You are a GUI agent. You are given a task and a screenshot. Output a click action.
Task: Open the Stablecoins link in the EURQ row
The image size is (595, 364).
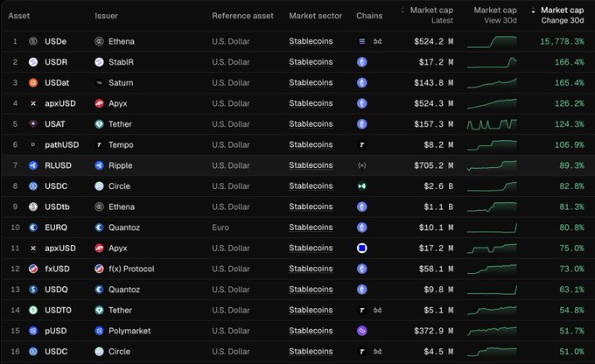click(x=311, y=227)
